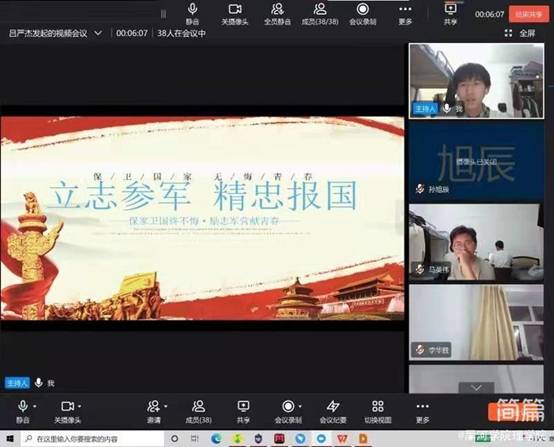Select the 旭辰 camera-off participant tile
This screenshot has height=447, width=554.
(x=476, y=161)
